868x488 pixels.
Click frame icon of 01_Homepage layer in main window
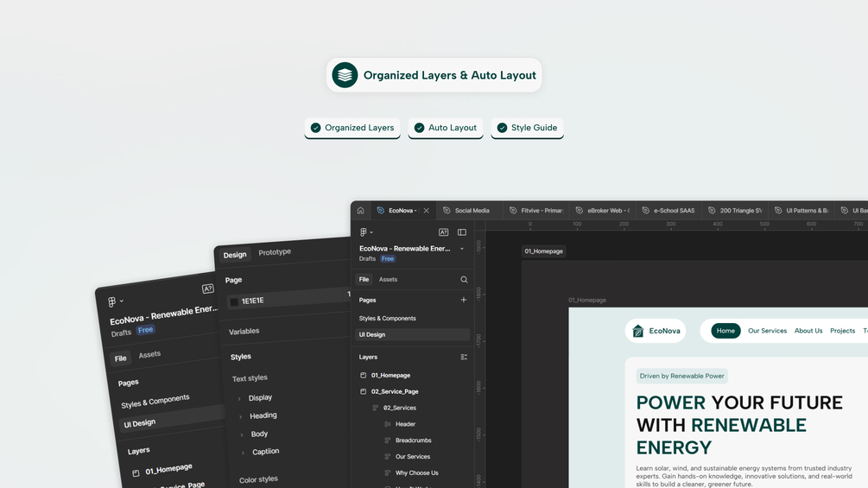(363, 375)
